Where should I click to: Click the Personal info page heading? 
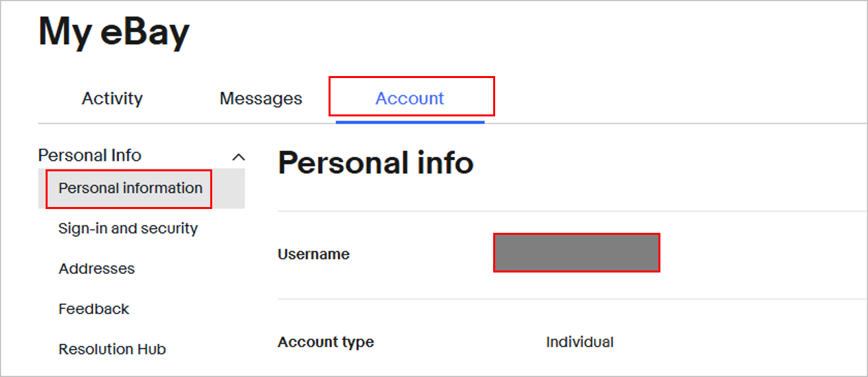tap(375, 163)
